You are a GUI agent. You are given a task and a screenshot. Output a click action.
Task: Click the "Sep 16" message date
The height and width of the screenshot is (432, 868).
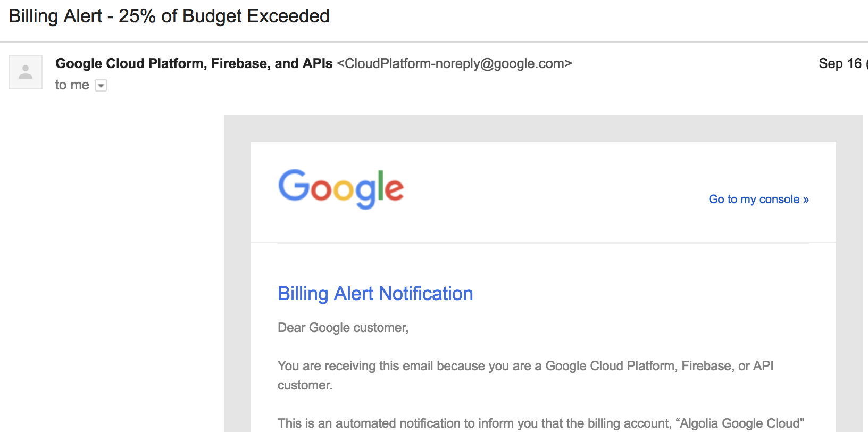coord(840,63)
